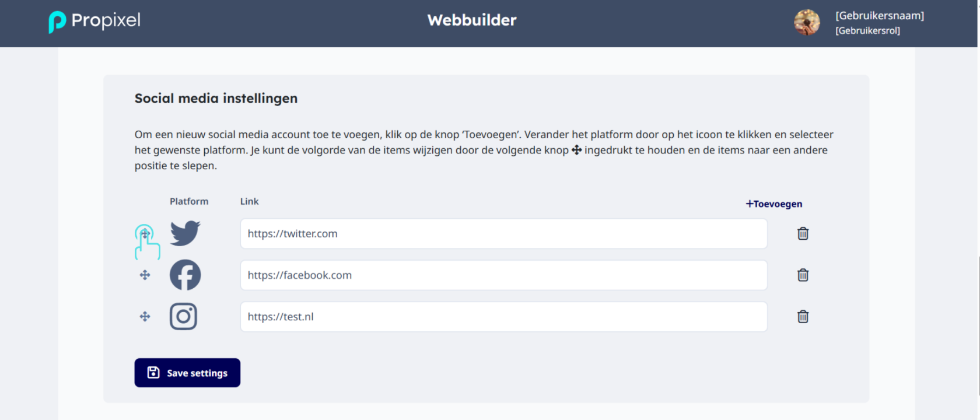Delete the Twitter link row
This screenshot has width=980, height=420.
point(803,233)
